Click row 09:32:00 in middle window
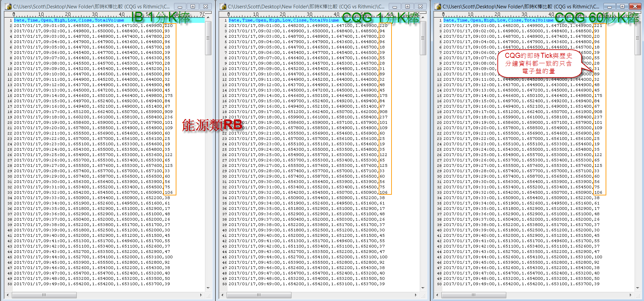 pos(308,192)
